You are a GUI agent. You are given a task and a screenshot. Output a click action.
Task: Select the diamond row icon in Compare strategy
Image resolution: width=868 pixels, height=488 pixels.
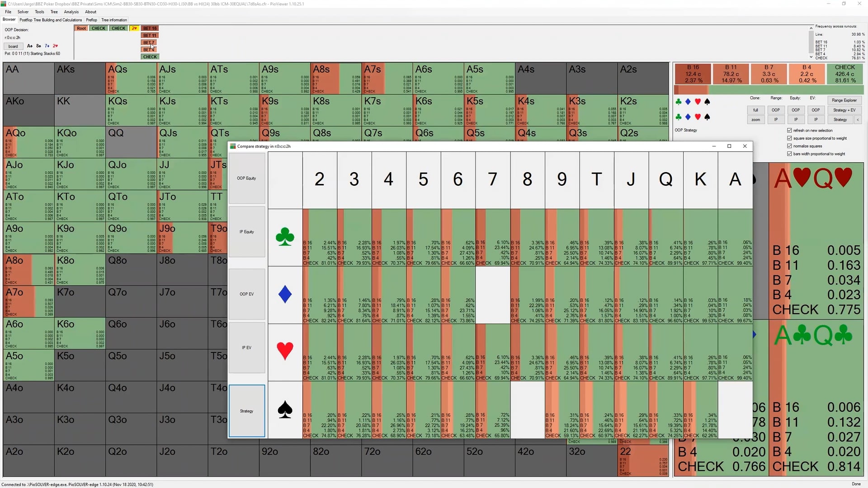[x=285, y=295]
